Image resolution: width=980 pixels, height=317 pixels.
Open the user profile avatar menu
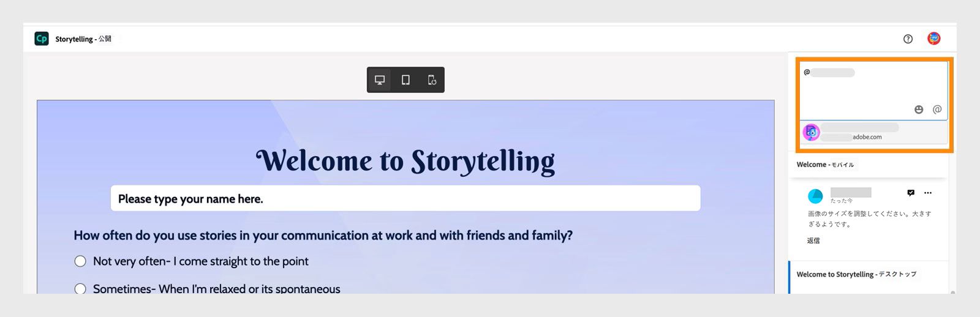click(x=933, y=39)
